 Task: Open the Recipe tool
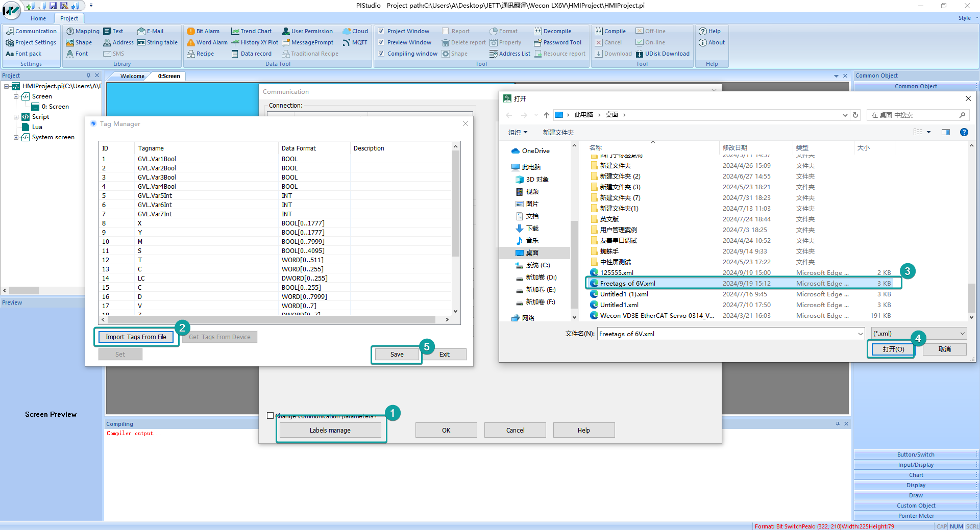click(x=200, y=54)
